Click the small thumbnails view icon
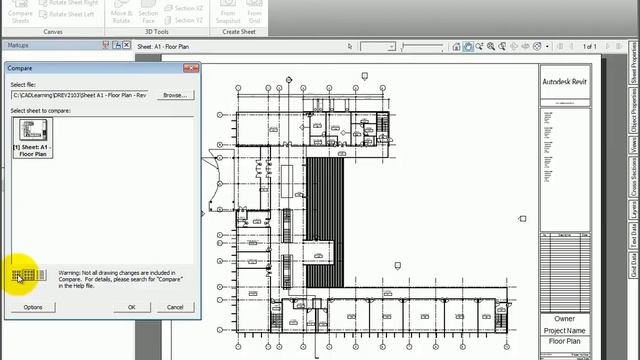The width and height of the screenshot is (640, 360). coord(16,275)
